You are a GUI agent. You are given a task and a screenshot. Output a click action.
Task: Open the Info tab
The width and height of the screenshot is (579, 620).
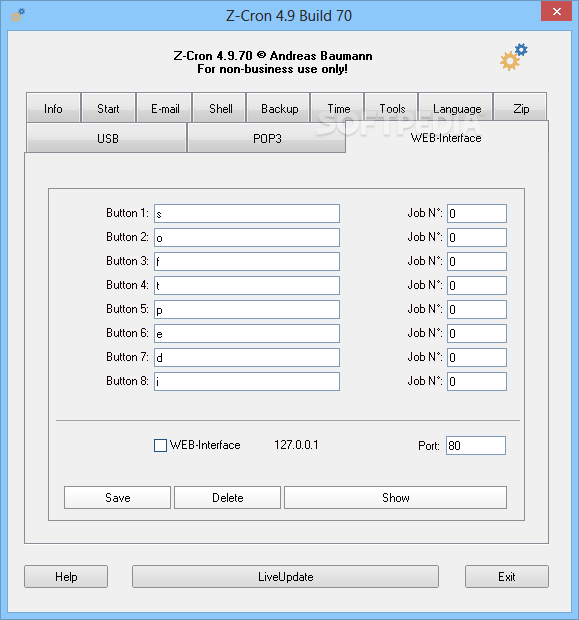pos(53,108)
